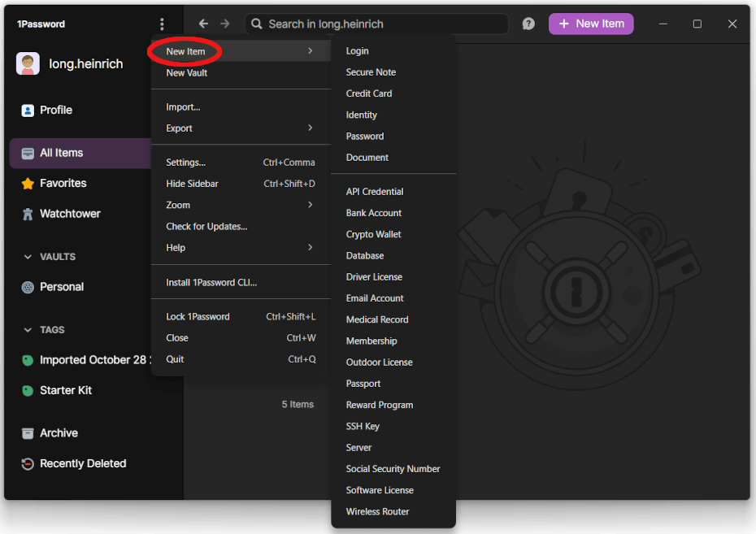Viewport: 756px width, 534px height.
Task: Choose Reward Program item type
Action: click(x=393, y=405)
